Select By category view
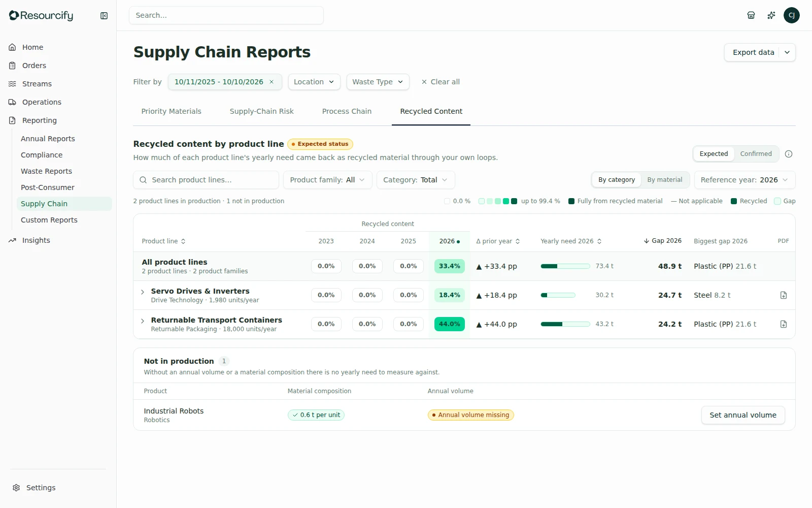The width and height of the screenshot is (812, 508). click(x=617, y=180)
